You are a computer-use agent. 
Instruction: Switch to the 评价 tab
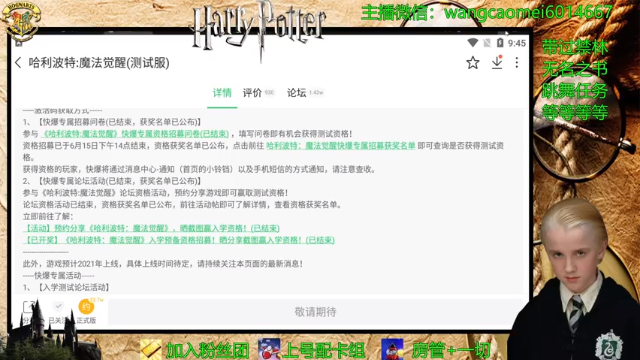tap(252, 93)
